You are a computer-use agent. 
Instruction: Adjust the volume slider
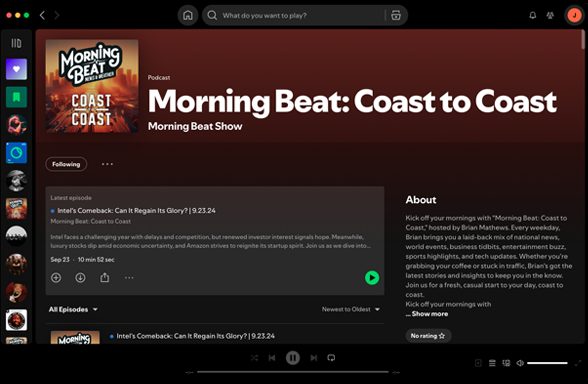547,363
